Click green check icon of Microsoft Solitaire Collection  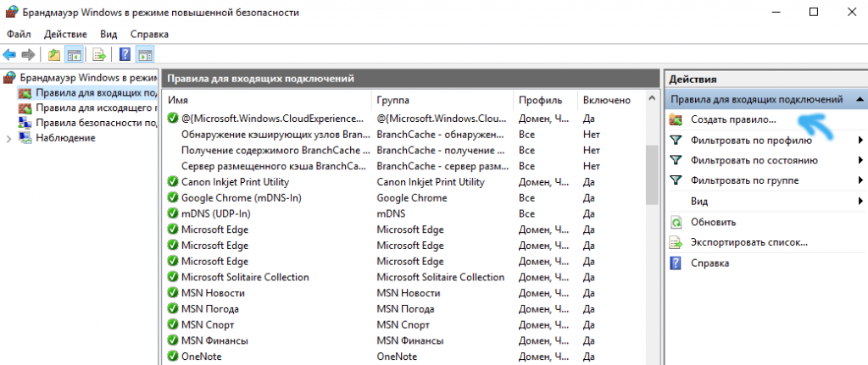tap(173, 277)
